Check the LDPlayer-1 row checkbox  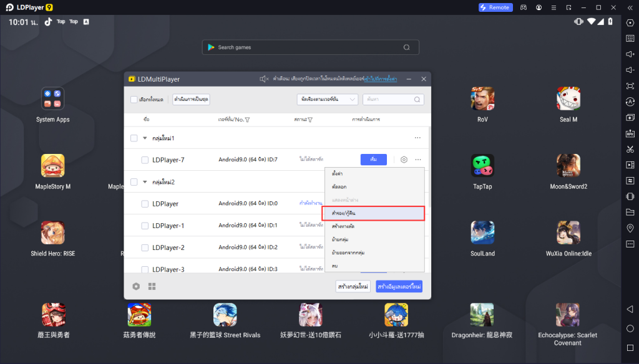point(145,226)
